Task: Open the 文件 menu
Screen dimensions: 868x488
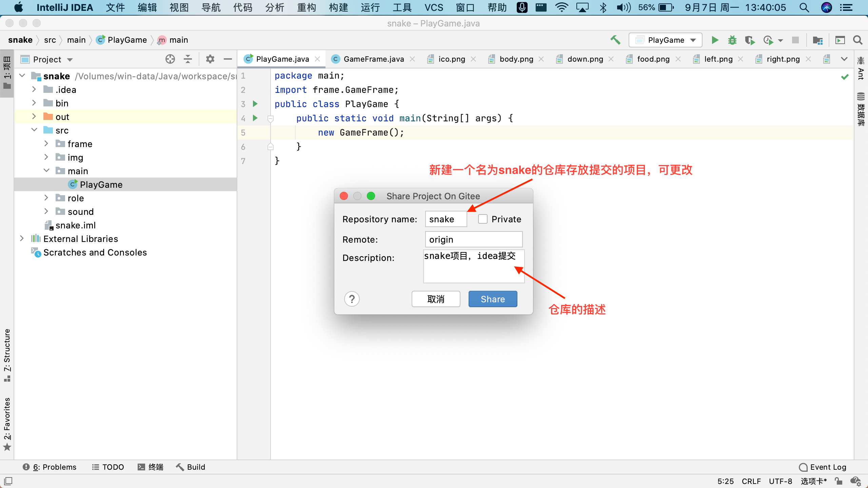Action: click(115, 7)
